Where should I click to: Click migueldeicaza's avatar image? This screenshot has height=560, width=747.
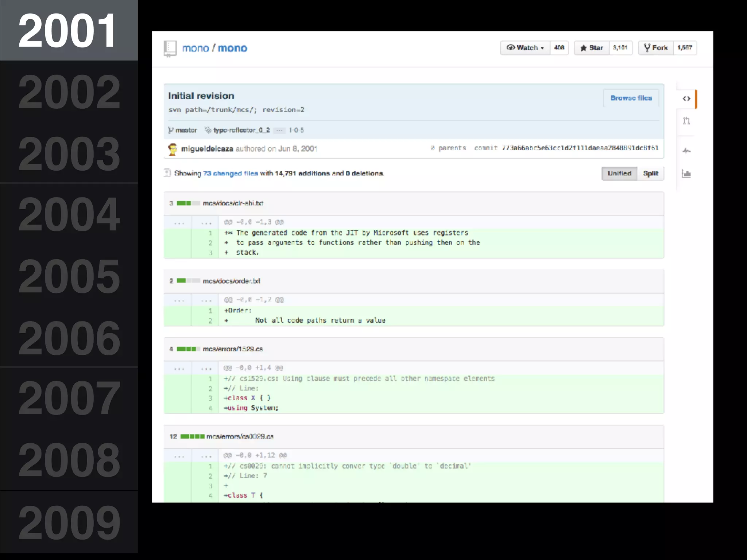click(173, 149)
